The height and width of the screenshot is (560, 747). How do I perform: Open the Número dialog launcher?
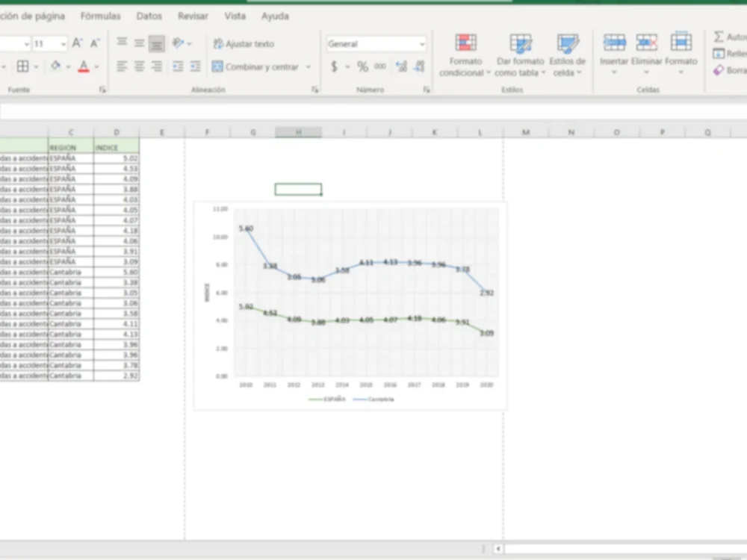427,90
